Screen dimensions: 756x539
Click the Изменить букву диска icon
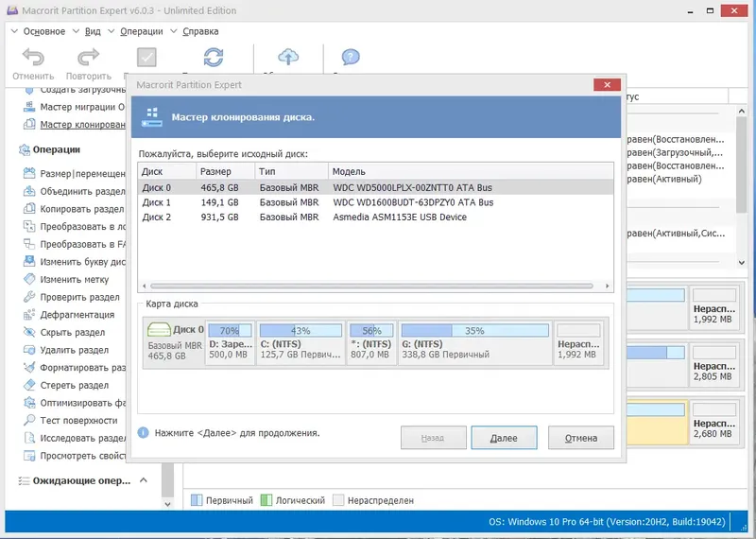[29, 262]
